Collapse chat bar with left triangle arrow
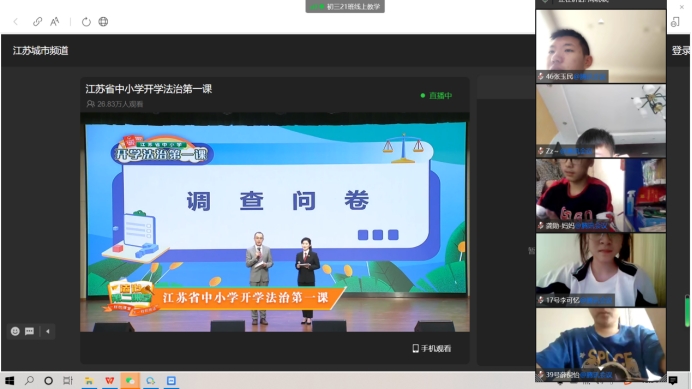692x389 pixels. [48, 331]
